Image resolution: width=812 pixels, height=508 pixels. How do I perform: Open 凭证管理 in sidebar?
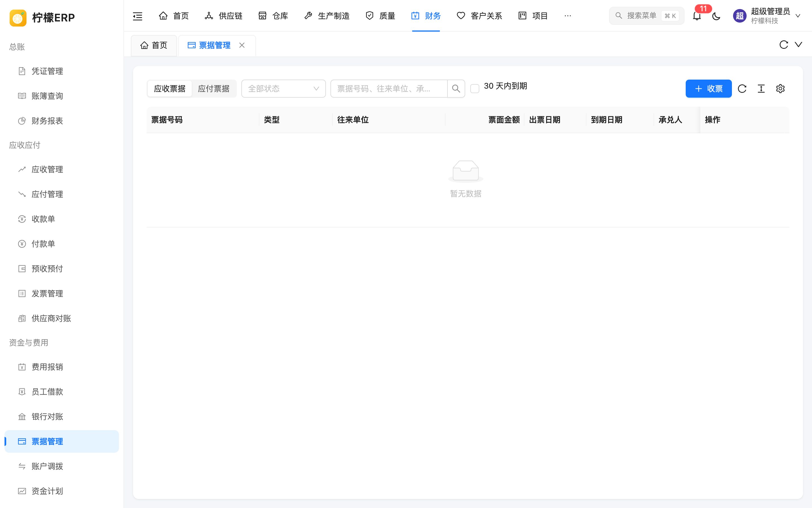click(x=62, y=71)
